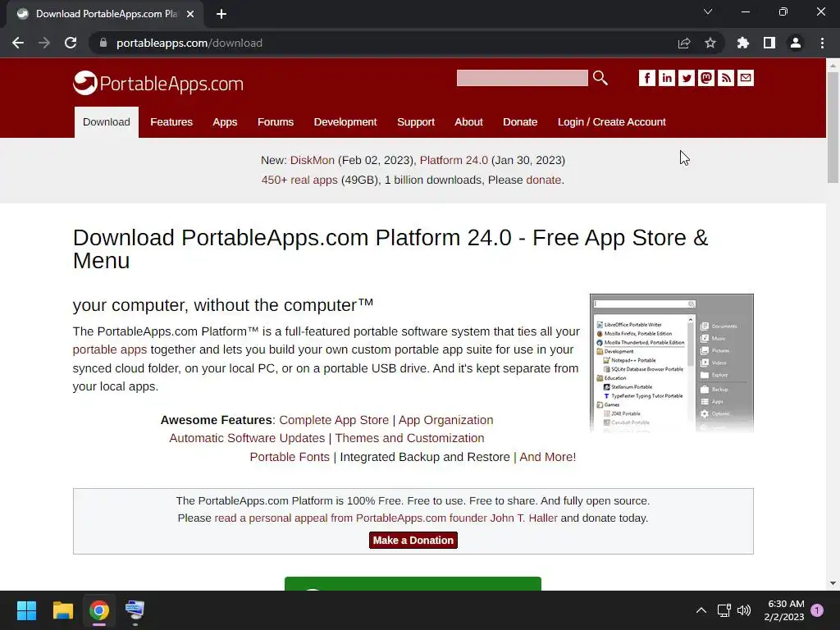Click the Make a Donation button
Viewport: 840px width, 630px height.
click(413, 540)
